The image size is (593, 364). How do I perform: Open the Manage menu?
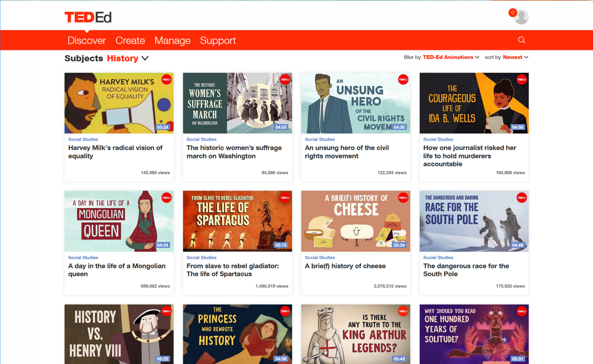coord(172,40)
